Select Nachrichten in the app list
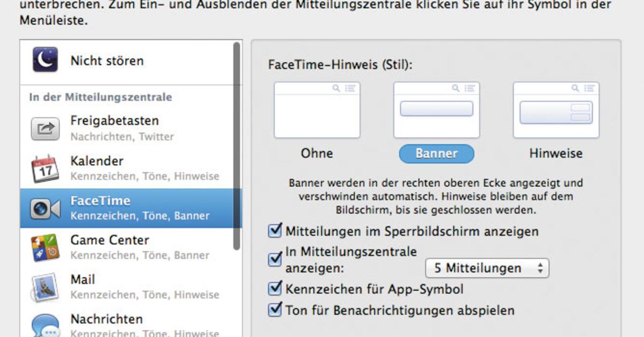 pyautogui.click(x=127, y=322)
